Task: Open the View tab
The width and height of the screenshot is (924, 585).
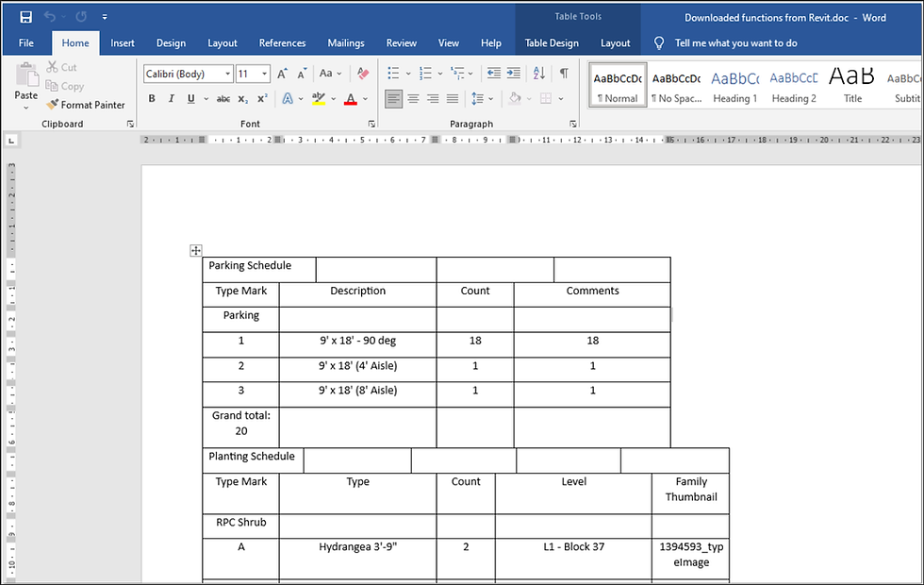Action: pyautogui.click(x=449, y=43)
